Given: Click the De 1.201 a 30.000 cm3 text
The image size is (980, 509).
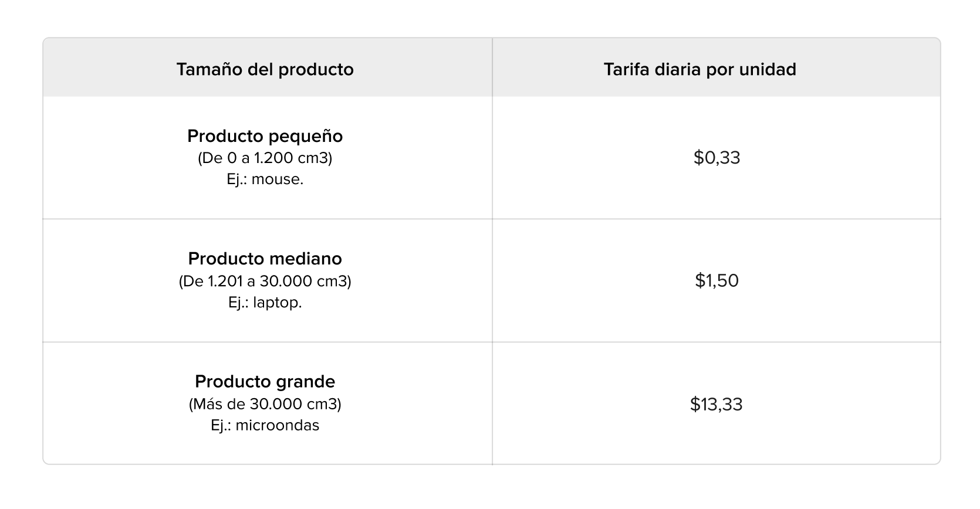Looking at the screenshot, I should coord(265,281).
